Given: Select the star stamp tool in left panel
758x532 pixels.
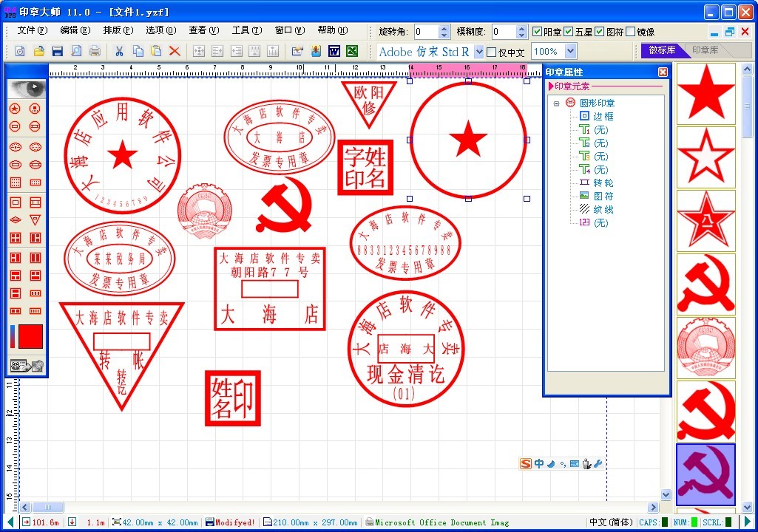Looking at the screenshot, I should pos(16,108).
